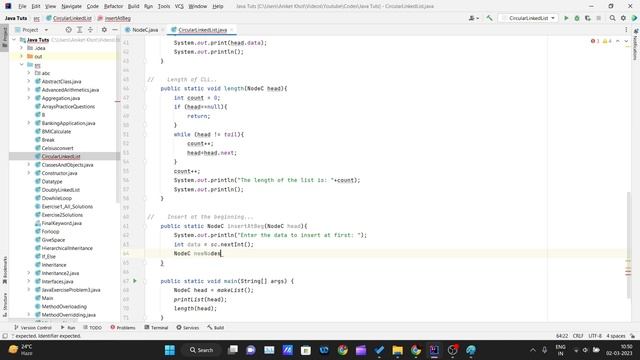Open the editor tabs more-options menu (three dots)

(x=626, y=30)
